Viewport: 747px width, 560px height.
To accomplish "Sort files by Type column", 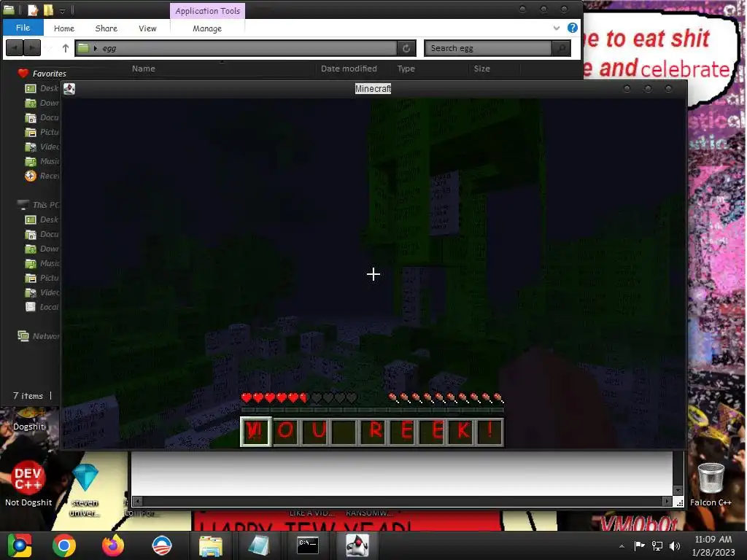I will tap(406, 69).
